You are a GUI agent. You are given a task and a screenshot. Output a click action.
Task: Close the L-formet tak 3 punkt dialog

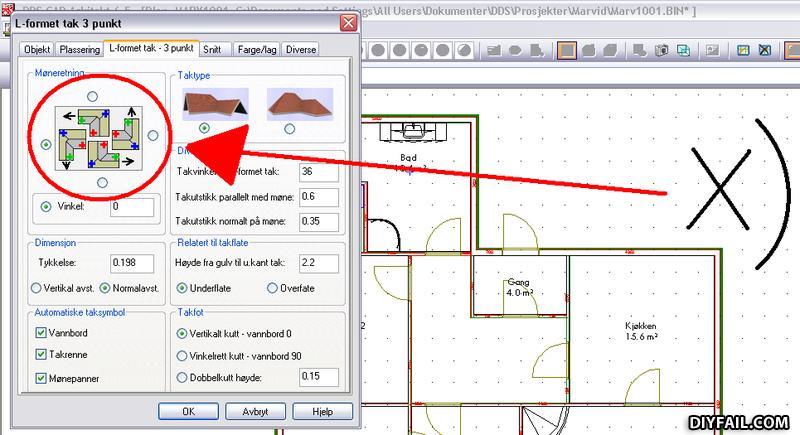(x=348, y=23)
